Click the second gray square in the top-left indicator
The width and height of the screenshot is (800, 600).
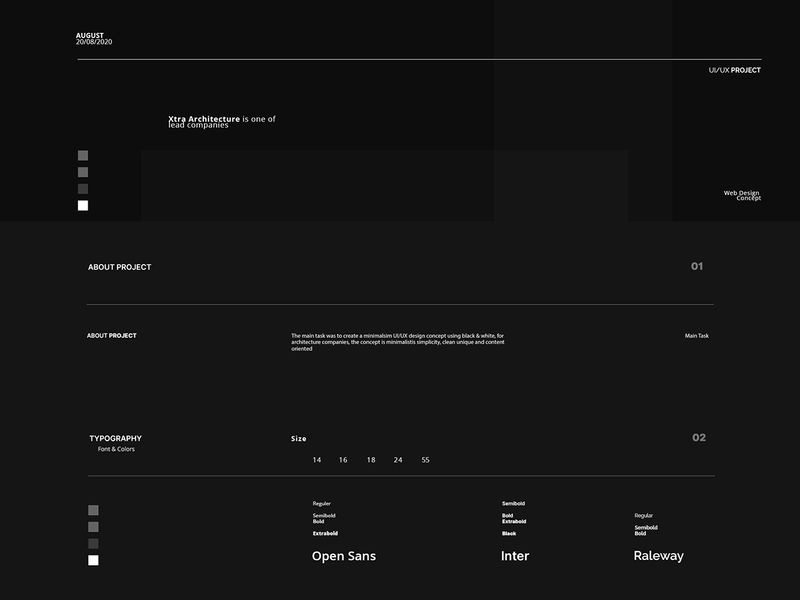(82, 172)
